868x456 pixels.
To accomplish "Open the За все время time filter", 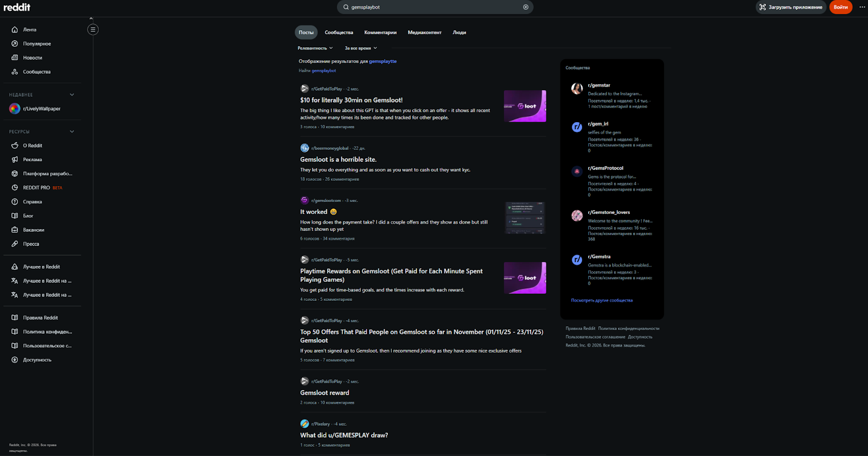I will tap(361, 48).
